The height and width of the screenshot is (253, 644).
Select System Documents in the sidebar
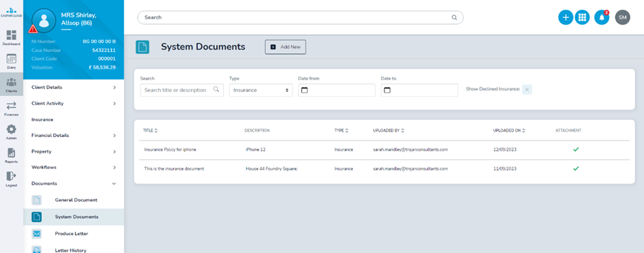77,217
